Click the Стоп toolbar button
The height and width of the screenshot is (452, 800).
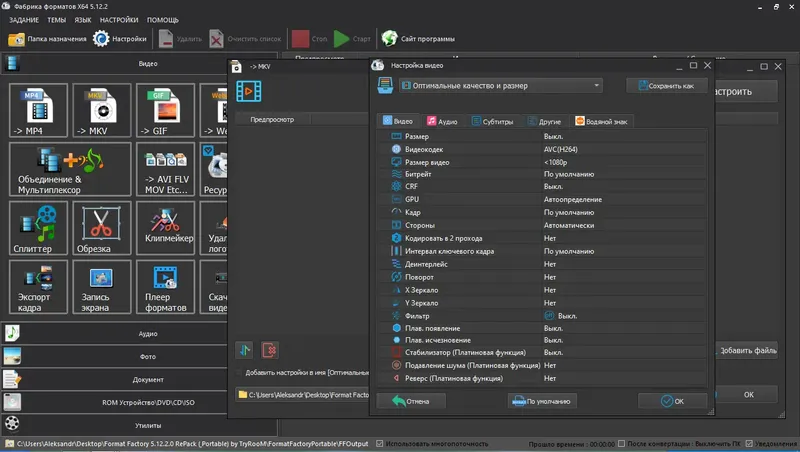(x=310, y=39)
